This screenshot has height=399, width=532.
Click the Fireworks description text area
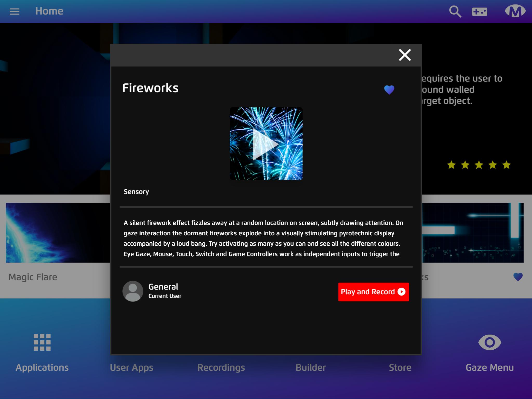coord(264,238)
